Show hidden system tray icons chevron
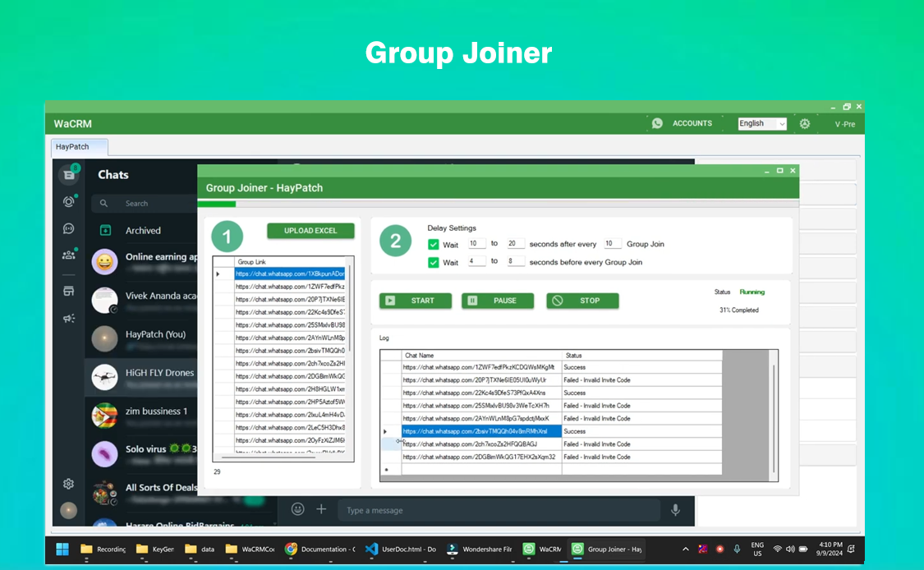 click(x=686, y=549)
